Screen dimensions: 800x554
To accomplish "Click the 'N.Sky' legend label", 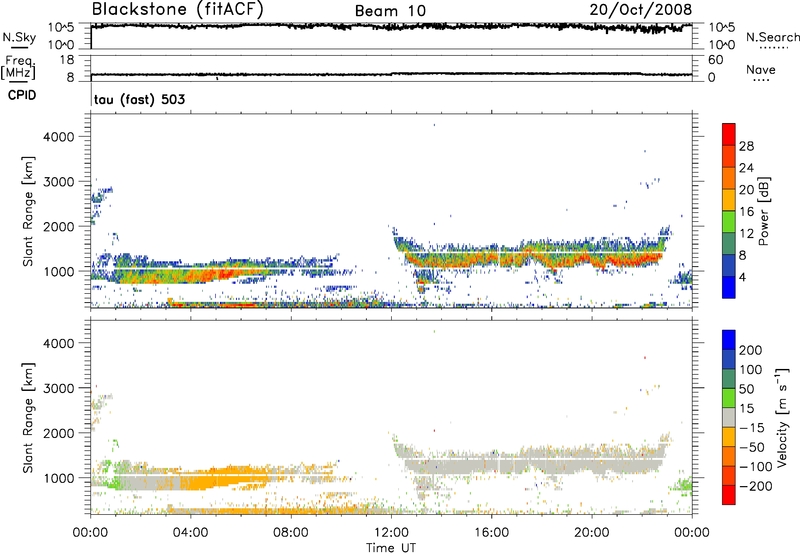I will click(x=19, y=37).
